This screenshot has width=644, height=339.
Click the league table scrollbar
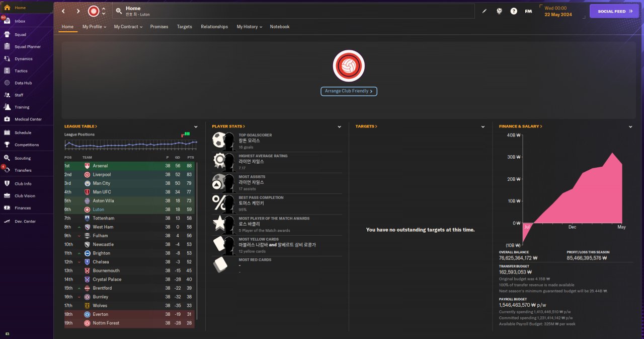pyautogui.click(x=197, y=240)
